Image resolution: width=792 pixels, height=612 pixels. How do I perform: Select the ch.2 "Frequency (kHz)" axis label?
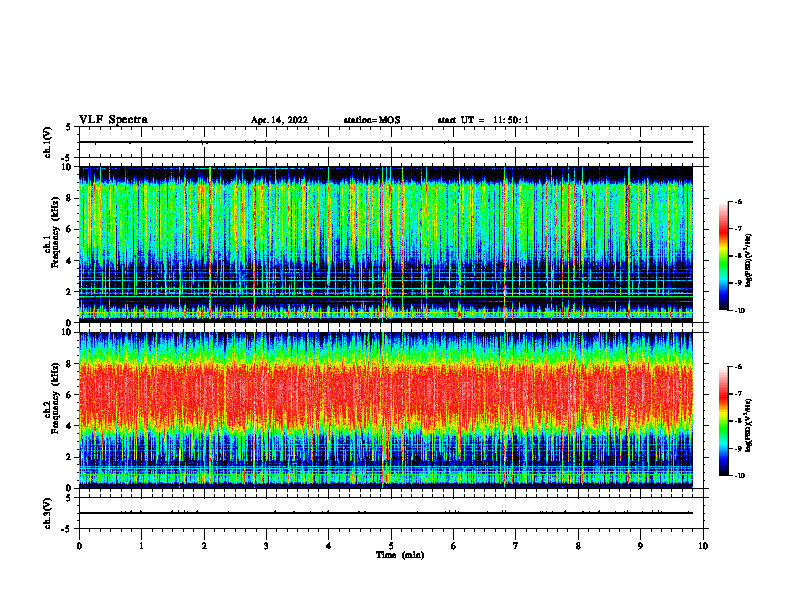pyautogui.click(x=55, y=398)
